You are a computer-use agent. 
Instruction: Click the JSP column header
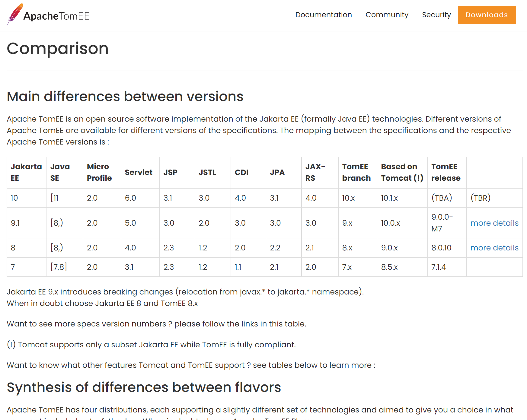[x=177, y=172]
